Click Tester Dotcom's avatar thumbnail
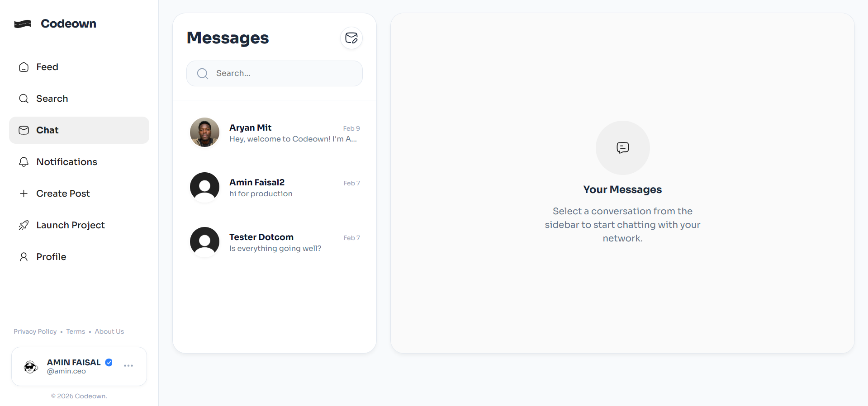Screen dimensions: 868x406 pos(204,242)
